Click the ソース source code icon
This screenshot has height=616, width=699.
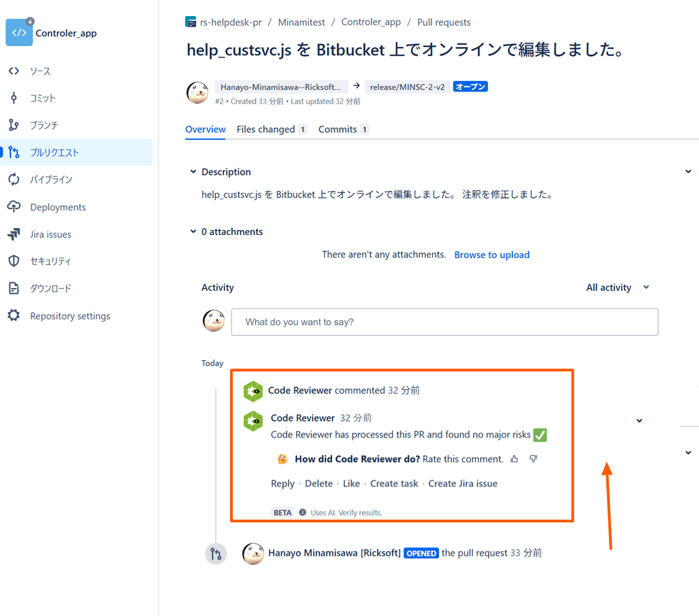tap(14, 71)
